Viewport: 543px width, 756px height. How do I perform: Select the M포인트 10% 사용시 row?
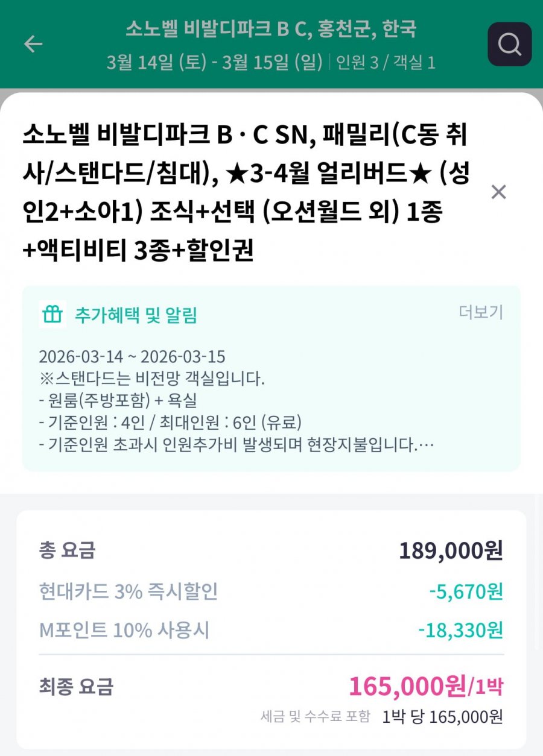click(124, 631)
